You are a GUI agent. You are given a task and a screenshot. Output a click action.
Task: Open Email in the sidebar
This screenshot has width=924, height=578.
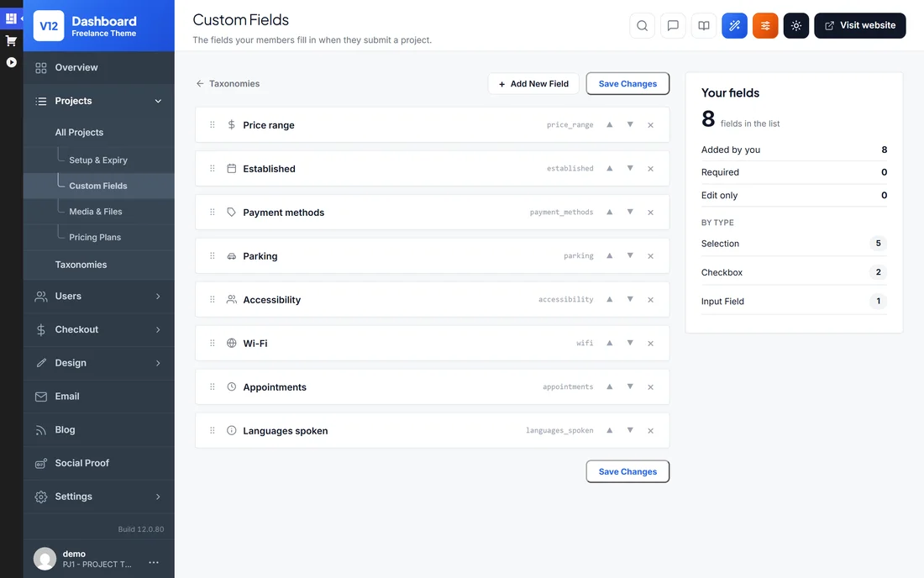[98, 396]
